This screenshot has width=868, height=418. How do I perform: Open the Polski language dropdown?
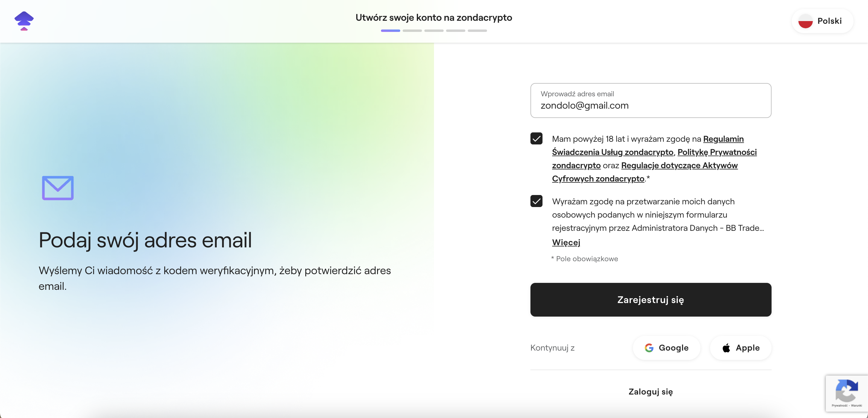pos(822,21)
